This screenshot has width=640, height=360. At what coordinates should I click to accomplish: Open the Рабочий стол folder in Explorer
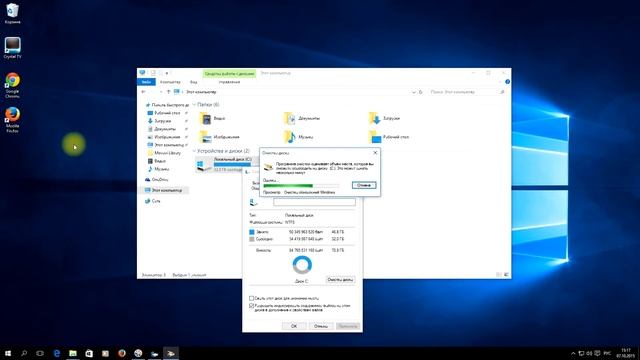(389, 137)
